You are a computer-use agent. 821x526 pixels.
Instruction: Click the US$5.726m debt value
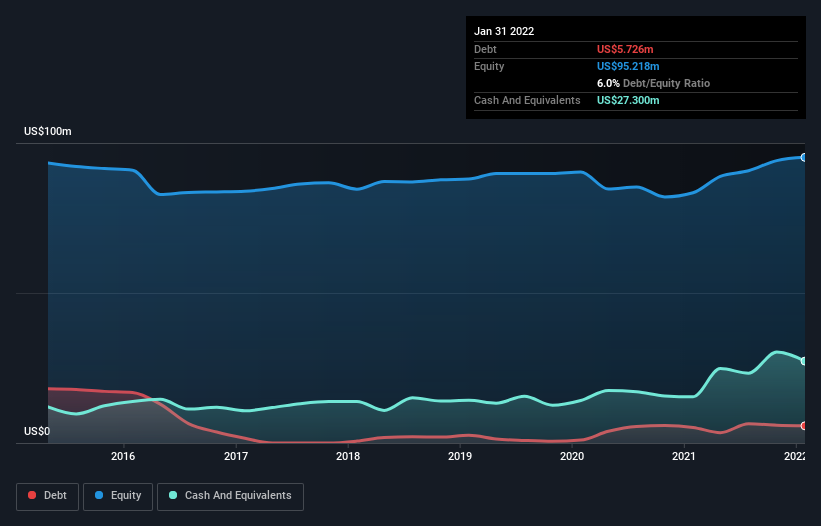625,49
